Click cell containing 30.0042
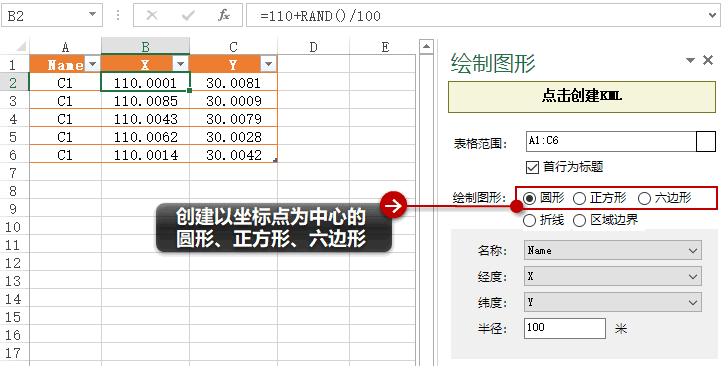This screenshot has height=366, width=724. click(233, 155)
